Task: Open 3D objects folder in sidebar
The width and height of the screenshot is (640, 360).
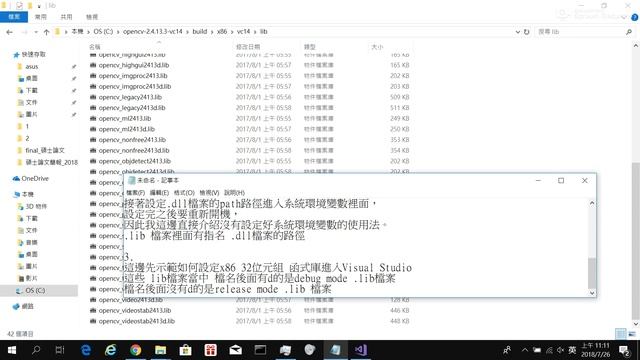Action: [x=36, y=207]
